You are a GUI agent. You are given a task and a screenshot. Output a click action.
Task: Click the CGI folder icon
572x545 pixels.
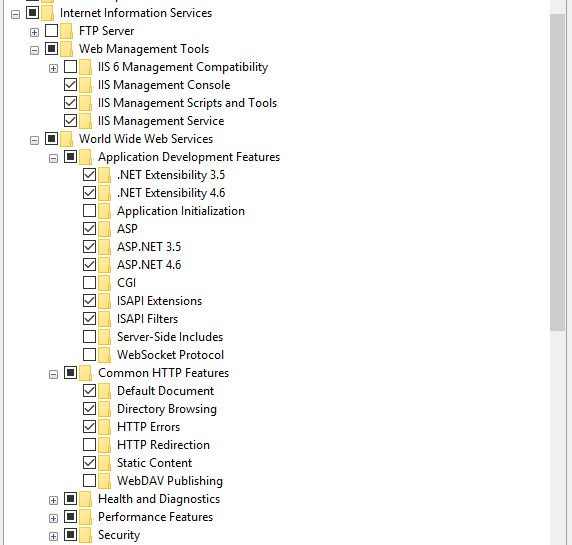104,283
